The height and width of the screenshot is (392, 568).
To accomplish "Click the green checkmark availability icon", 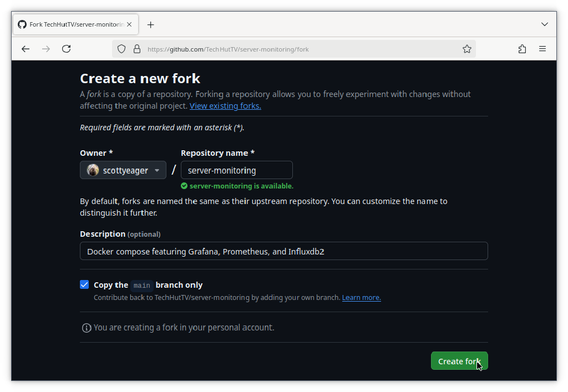I will tap(184, 186).
